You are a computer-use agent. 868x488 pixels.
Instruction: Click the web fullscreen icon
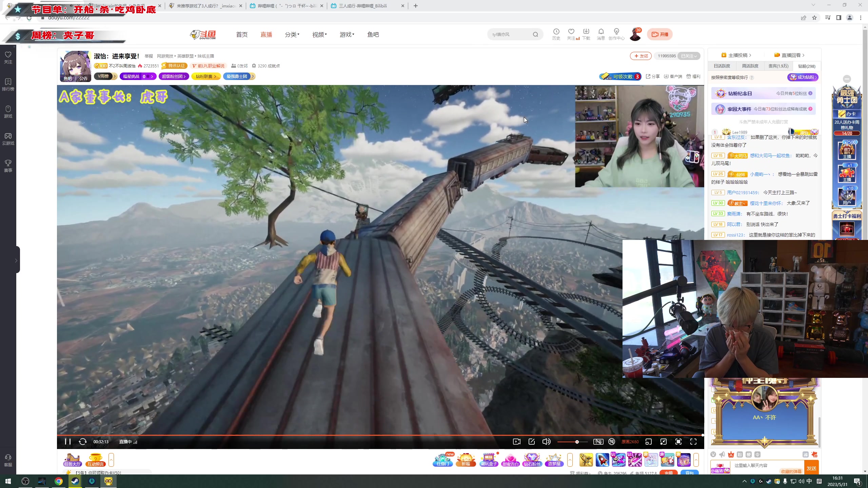(678, 442)
